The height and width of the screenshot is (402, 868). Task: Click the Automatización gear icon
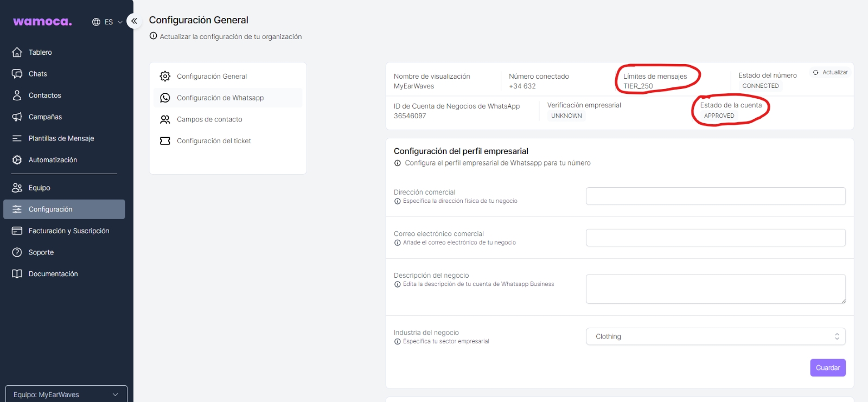click(x=17, y=160)
